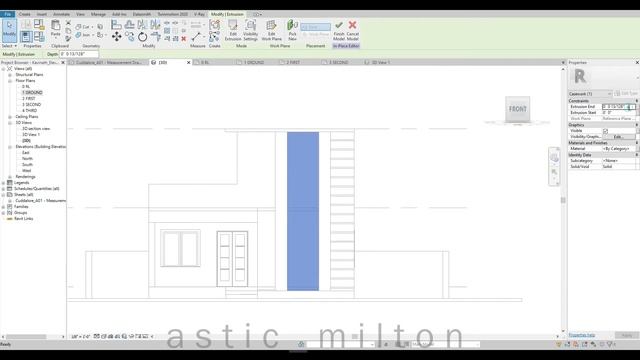640x360 pixels.
Task: Collapse the 3D Views node
Action: coord(10,123)
